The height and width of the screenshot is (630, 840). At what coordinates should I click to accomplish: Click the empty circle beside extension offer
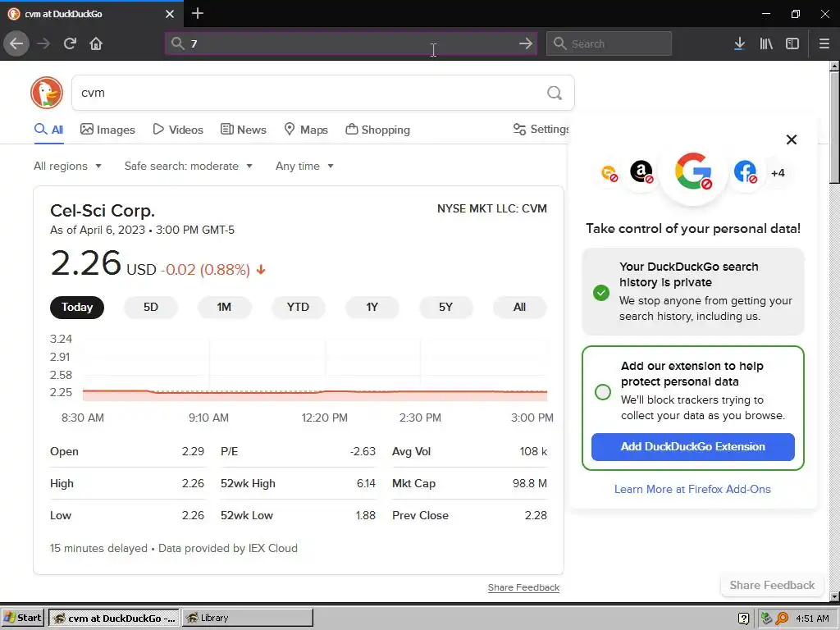coord(603,392)
